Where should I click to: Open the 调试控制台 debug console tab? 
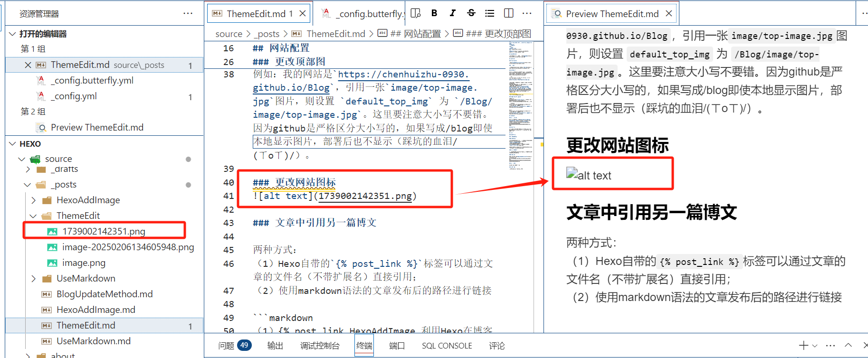(320, 346)
